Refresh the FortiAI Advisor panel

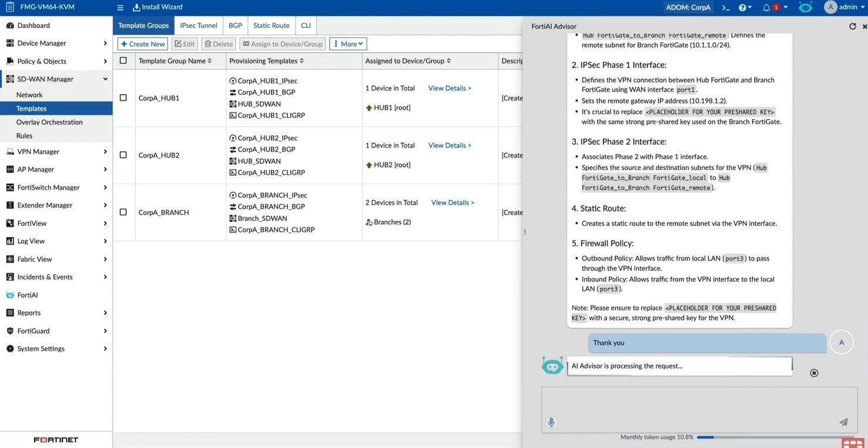(853, 26)
